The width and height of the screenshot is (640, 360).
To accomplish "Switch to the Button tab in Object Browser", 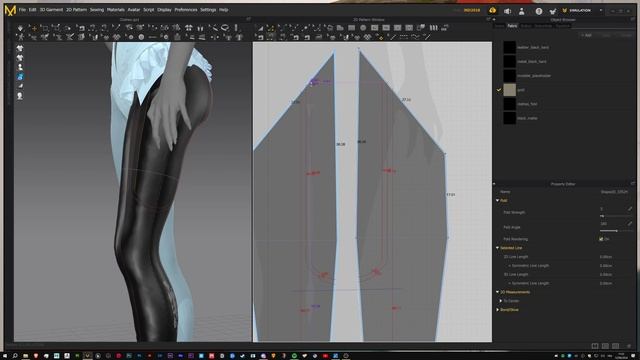I will (526, 26).
